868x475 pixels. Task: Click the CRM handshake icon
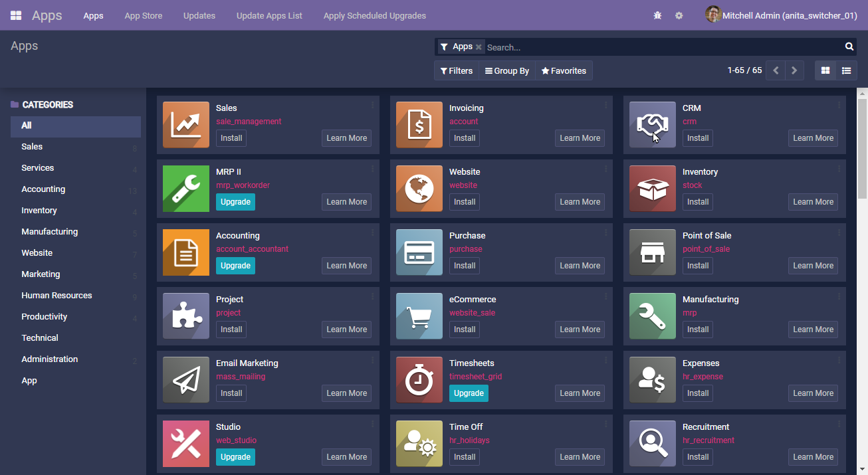coord(652,125)
